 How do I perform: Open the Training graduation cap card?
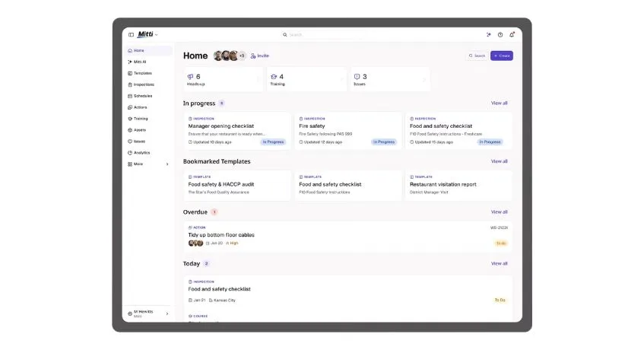click(307, 80)
